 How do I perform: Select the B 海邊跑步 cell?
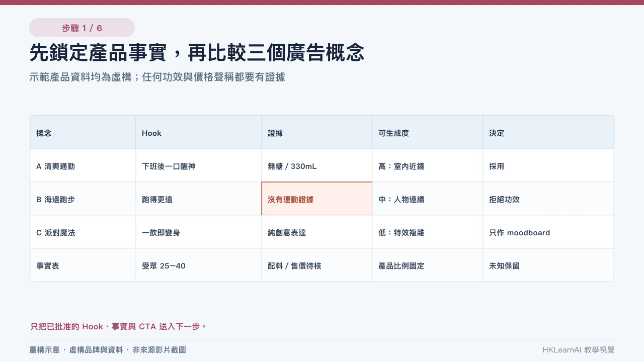pyautogui.click(x=83, y=199)
